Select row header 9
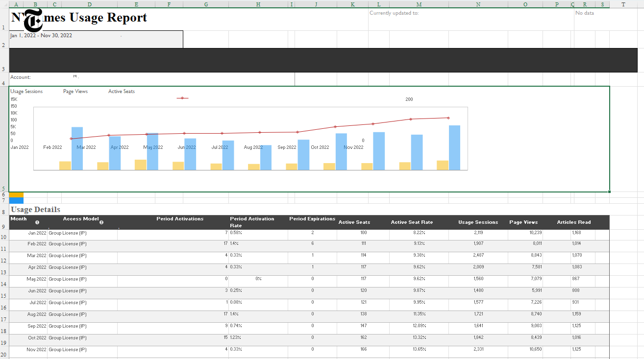644x359 pixels. [x=4, y=222]
